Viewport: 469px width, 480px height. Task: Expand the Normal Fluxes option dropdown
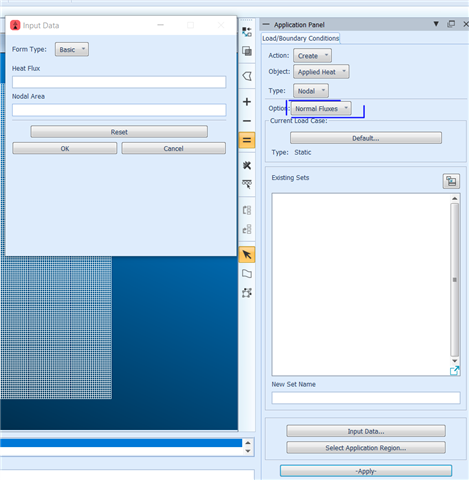coord(321,109)
